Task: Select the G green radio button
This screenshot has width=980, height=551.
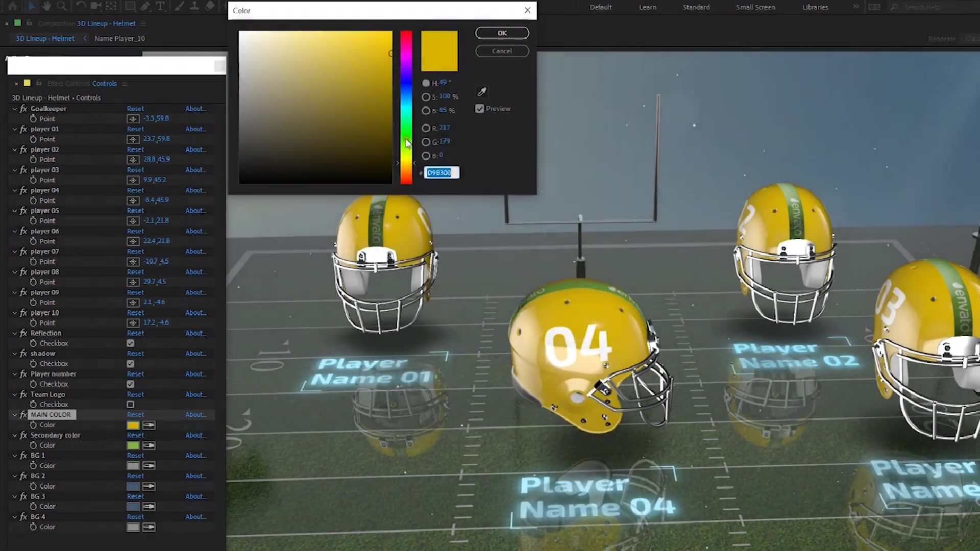Action: pyautogui.click(x=426, y=142)
